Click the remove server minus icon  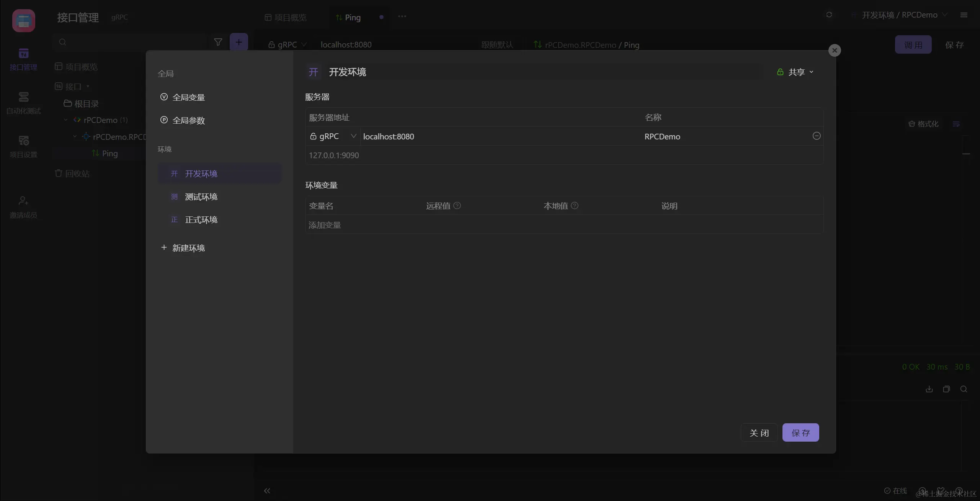[x=816, y=136]
